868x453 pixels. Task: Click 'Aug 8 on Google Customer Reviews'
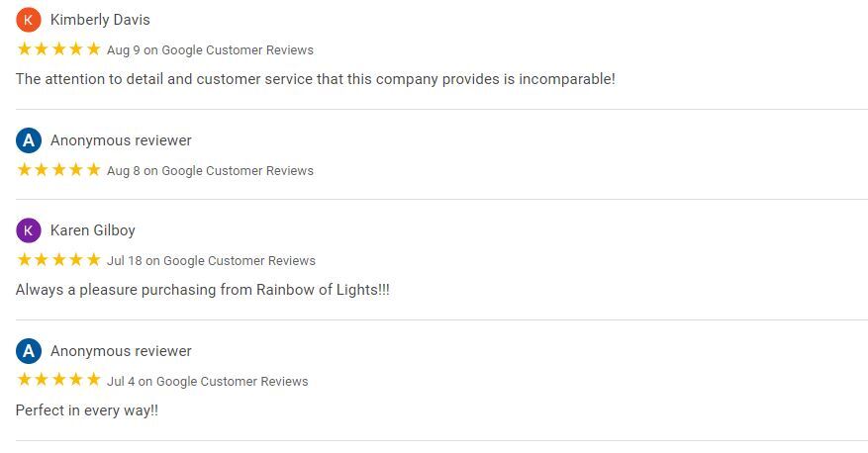click(x=210, y=171)
